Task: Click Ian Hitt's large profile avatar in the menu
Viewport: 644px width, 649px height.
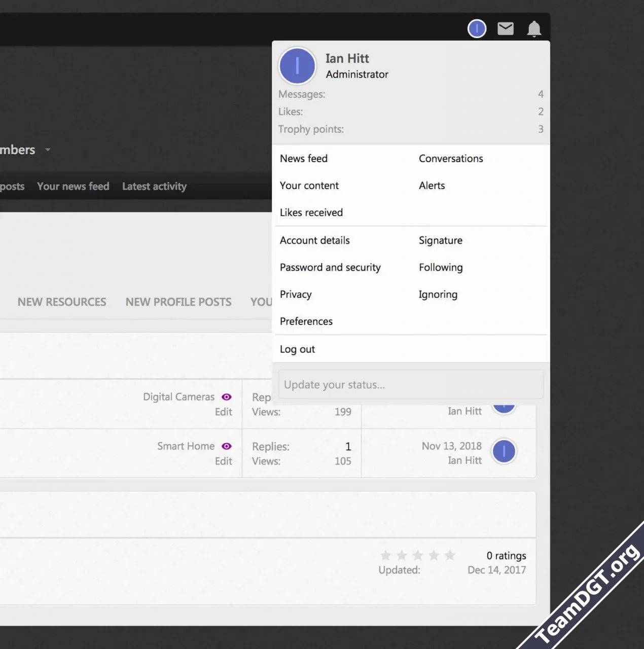Action: pyautogui.click(x=297, y=66)
